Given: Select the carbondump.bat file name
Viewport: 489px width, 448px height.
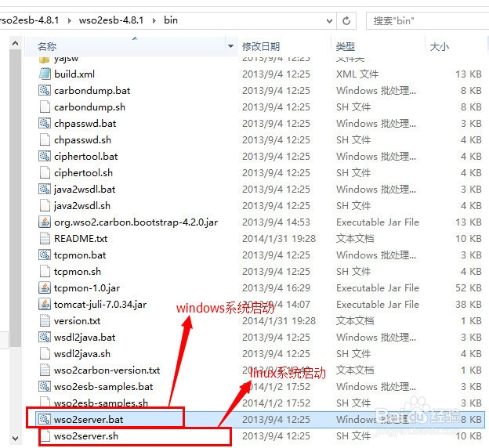Looking at the screenshot, I should (x=92, y=91).
